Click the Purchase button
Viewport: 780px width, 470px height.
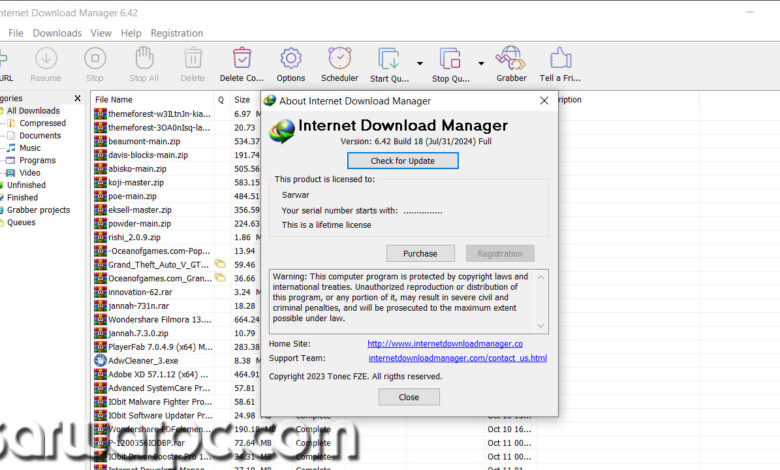coord(420,254)
